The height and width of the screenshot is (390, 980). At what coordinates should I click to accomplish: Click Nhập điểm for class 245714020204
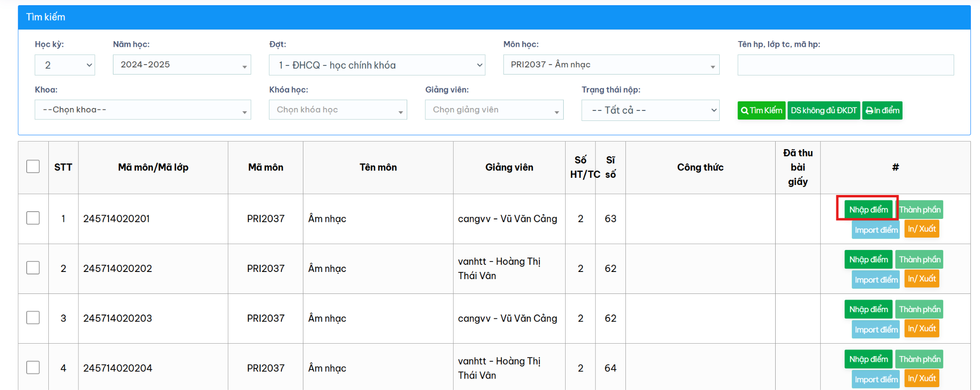click(x=869, y=359)
